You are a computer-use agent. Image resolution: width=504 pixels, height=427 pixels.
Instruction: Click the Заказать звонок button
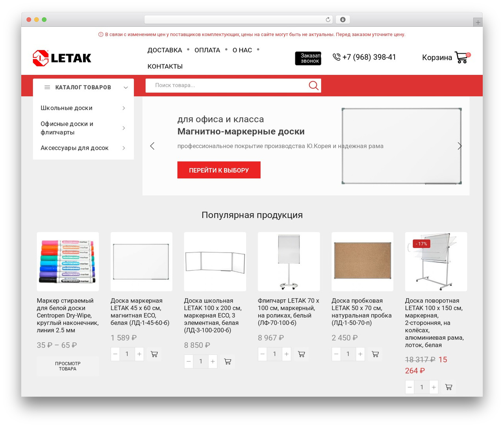(x=308, y=58)
